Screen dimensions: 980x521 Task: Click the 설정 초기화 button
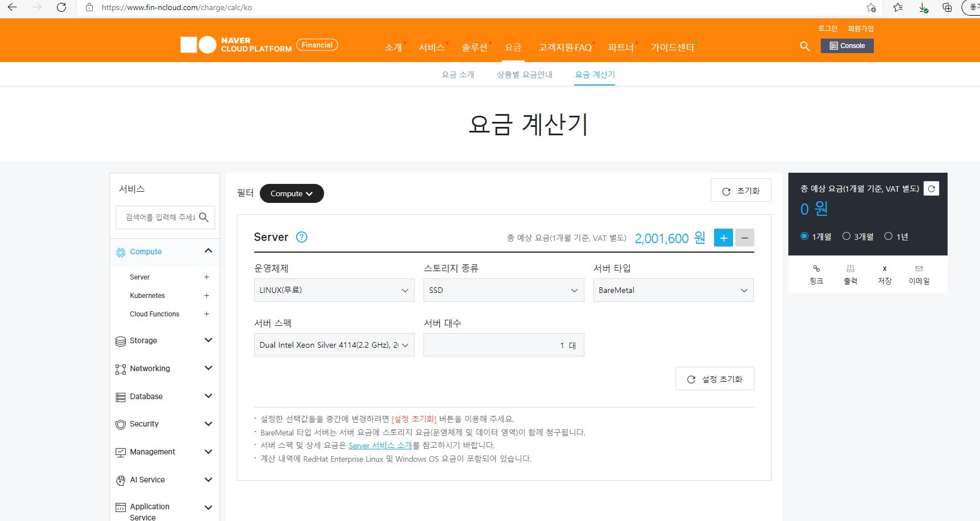[x=715, y=379]
